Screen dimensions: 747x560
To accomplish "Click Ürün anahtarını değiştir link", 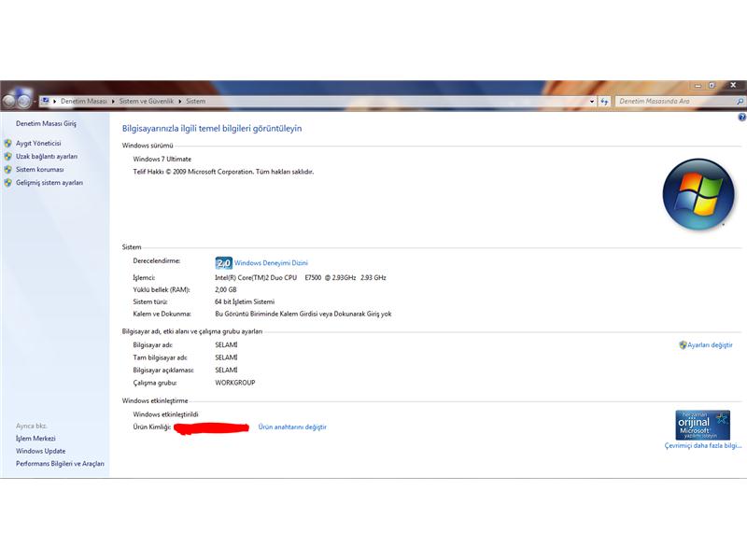I will (x=292, y=427).
